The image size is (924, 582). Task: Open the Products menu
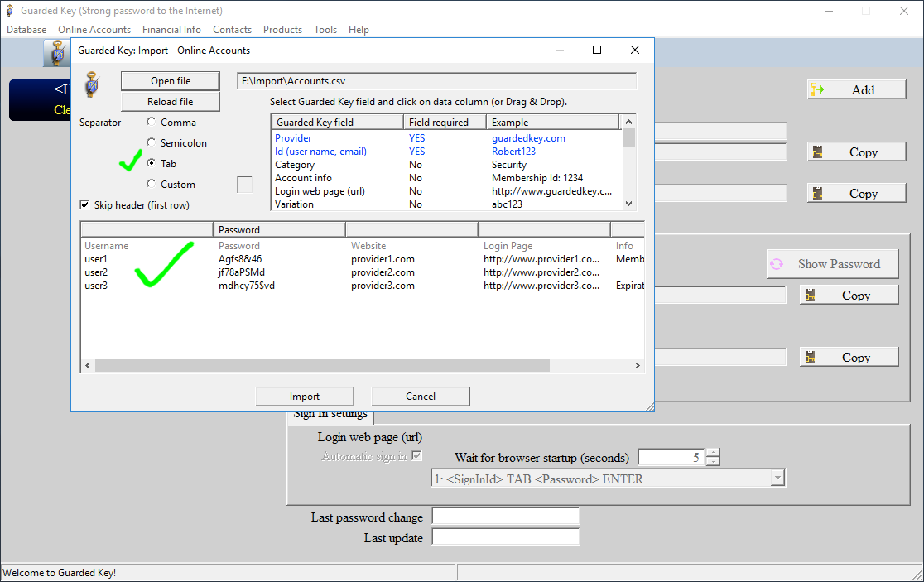pos(283,30)
